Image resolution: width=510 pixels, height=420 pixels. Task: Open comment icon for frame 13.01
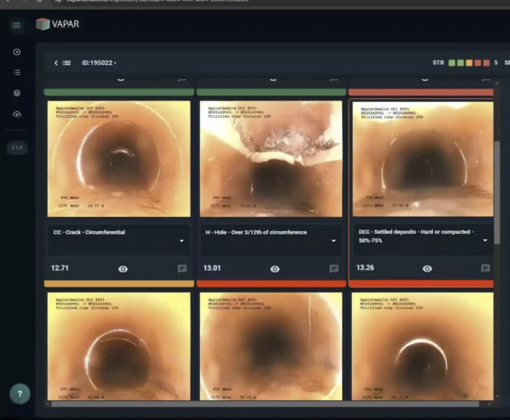pyautogui.click(x=334, y=268)
